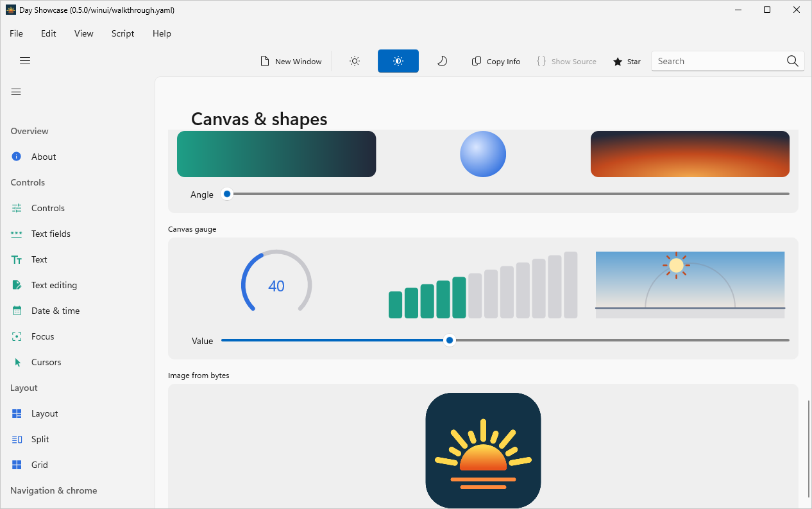Click the Text editing document icon
Viewport: 812px width, 509px height.
click(17, 285)
